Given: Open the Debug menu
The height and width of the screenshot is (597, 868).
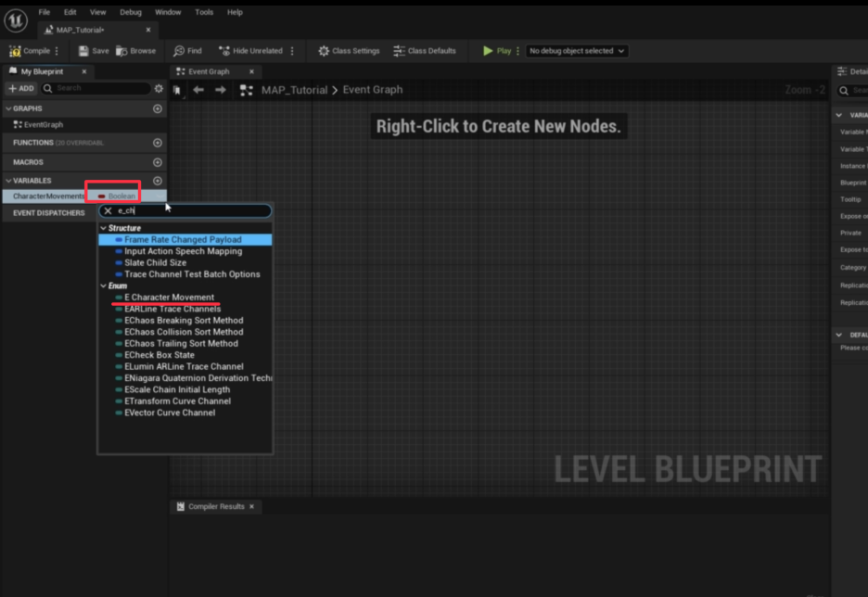Looking at the screenshot, I should [x=131, y=12].
